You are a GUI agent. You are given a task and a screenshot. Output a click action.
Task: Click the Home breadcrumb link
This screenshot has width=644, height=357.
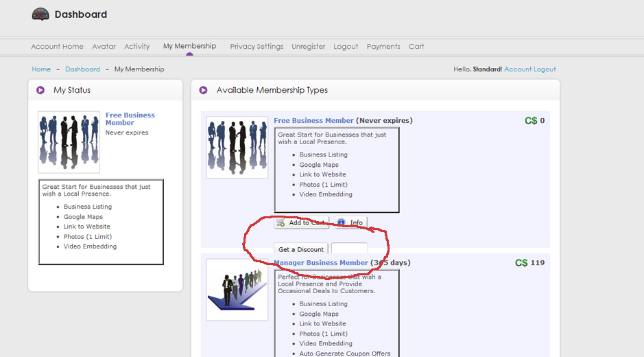41,69
